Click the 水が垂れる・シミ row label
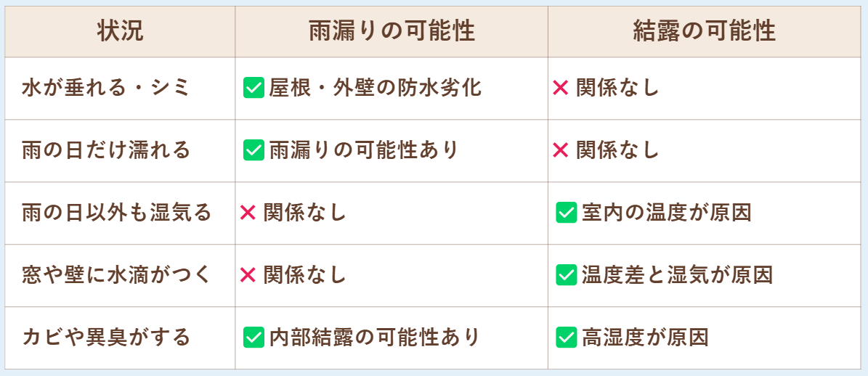The width and height of the screenshot is (868, 376). (x=106, y=89)
